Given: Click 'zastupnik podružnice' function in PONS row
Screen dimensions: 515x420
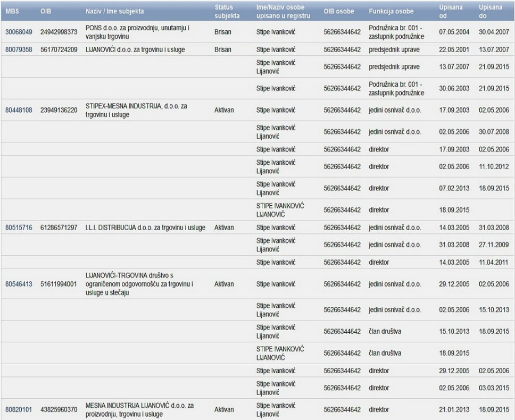Looking at the screenshot, I should [x=396, y=32].
